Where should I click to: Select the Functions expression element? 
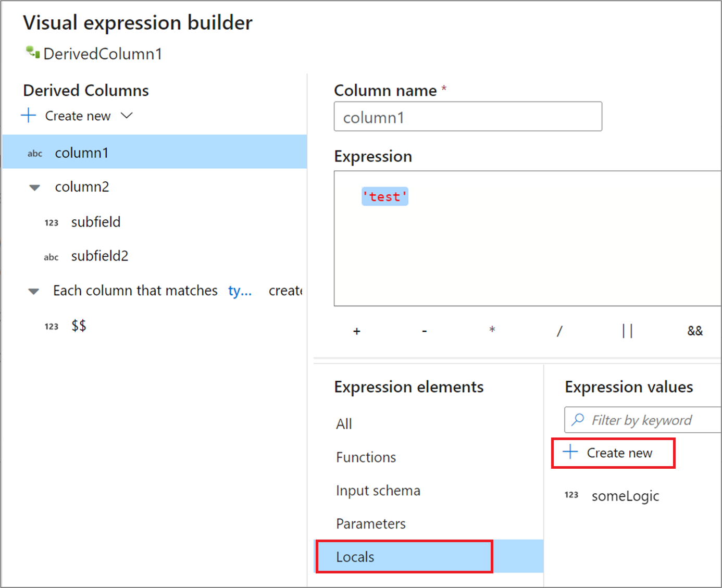(x=366, y=457)
